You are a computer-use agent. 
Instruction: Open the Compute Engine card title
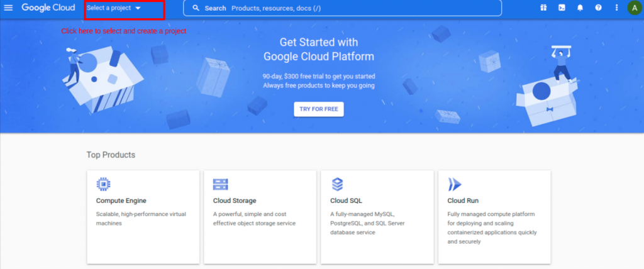tap(121, 201)
